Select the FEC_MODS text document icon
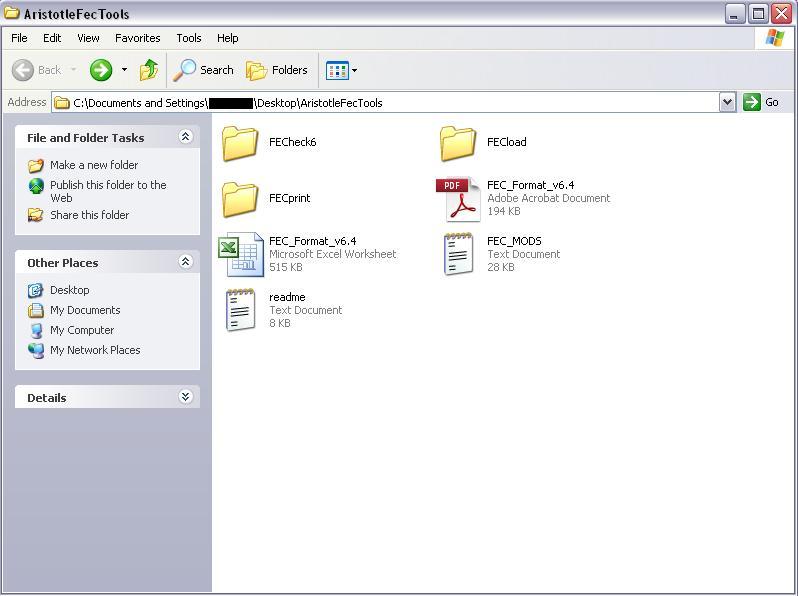Image resolution: width=798 pixels, height=596 pixels. (459, 254)
